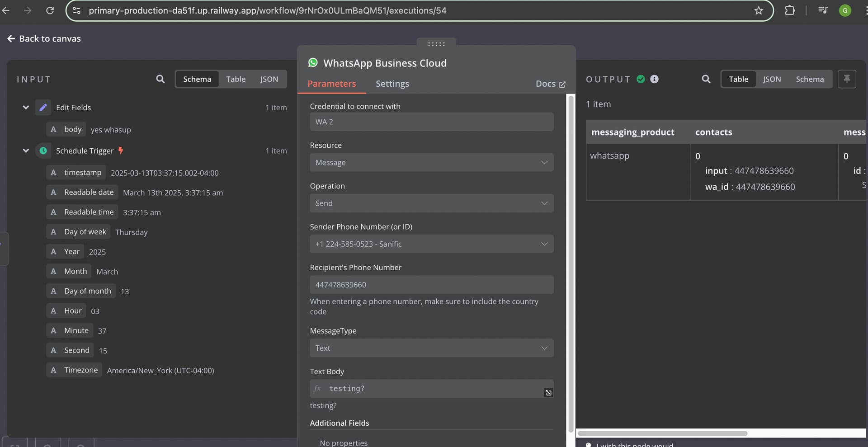Image resolution: width=868 pixels, height=447 pixels.
Task: Click Back to canvas link
Action: 44,39
